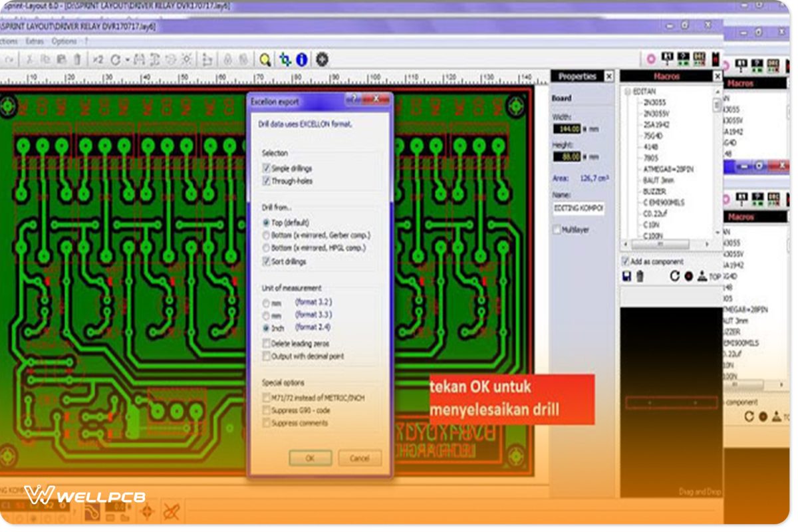Click the dark gear icon in toolbar
This screenshot has height=532, width=798.
(322, 59)
